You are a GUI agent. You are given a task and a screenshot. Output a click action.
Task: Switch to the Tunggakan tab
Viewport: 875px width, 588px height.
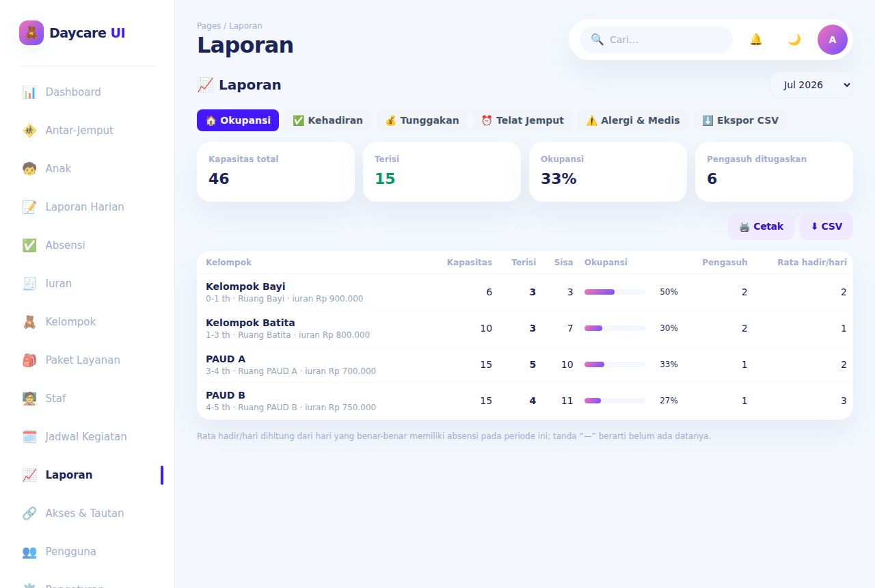[422, 120]
